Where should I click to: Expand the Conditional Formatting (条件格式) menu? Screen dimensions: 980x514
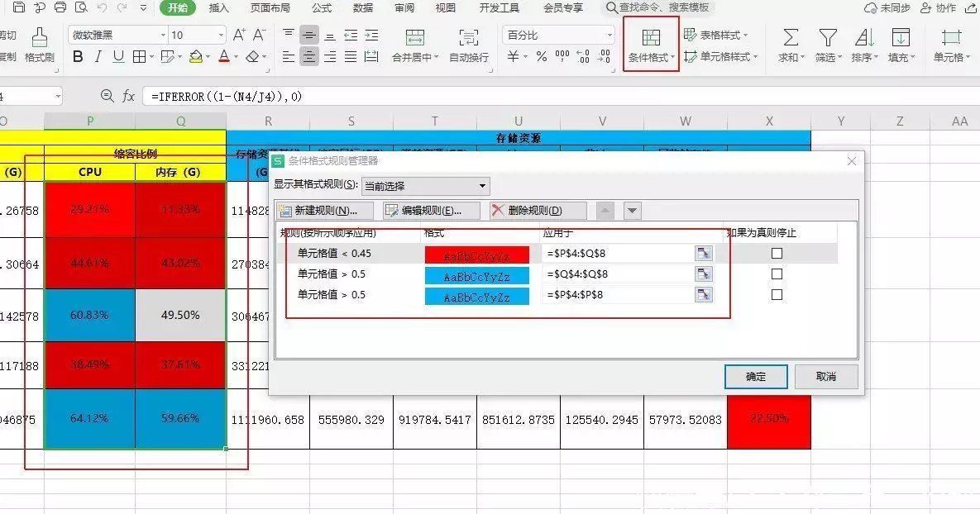[x=651, y=45]
